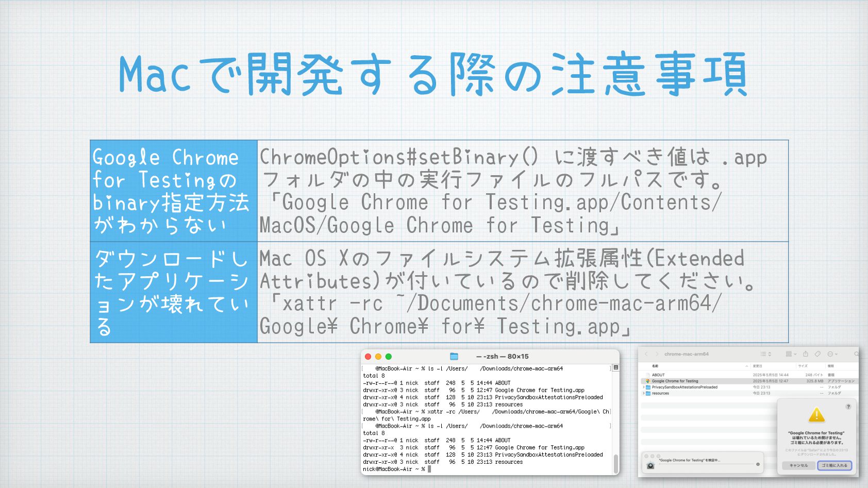Click キャンセル in the alert dialog
The width and height of the screenshot is (868, 488).
[798, 465]
